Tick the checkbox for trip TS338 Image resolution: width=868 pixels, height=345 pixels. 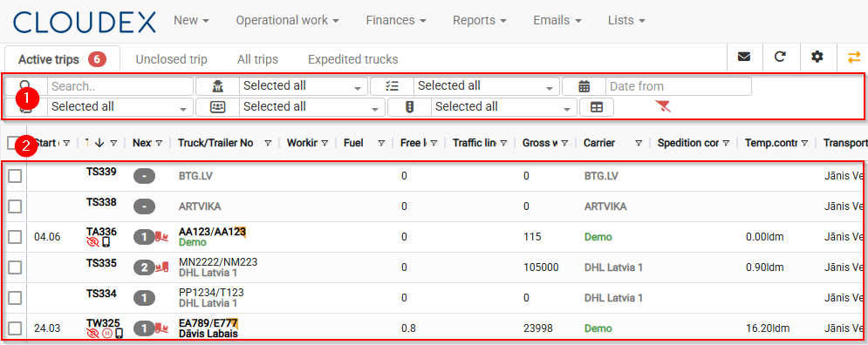pyautogui.click(x=15, y=206)
